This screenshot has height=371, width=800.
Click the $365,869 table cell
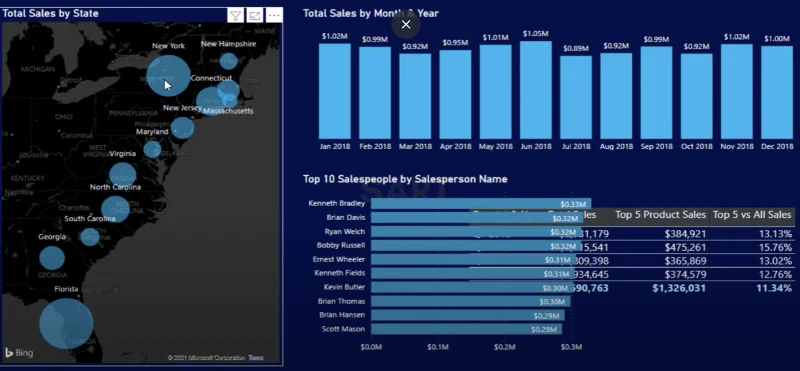686,261
